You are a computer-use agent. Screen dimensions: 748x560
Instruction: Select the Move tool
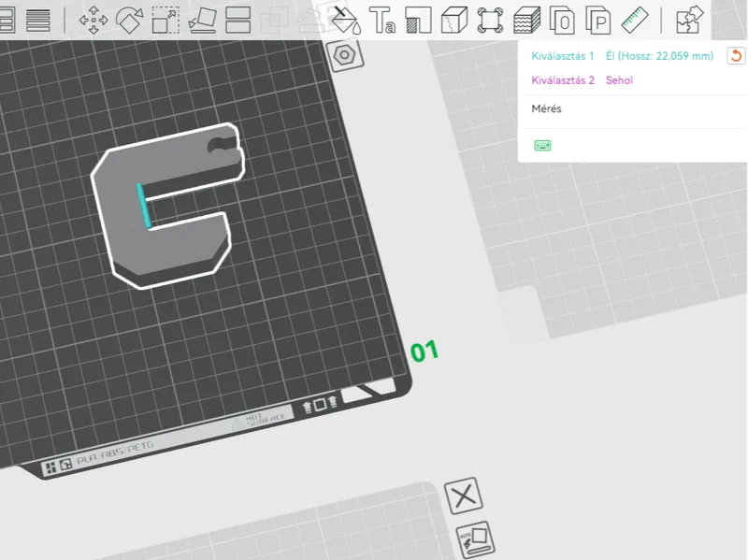(x=93, y=20)
